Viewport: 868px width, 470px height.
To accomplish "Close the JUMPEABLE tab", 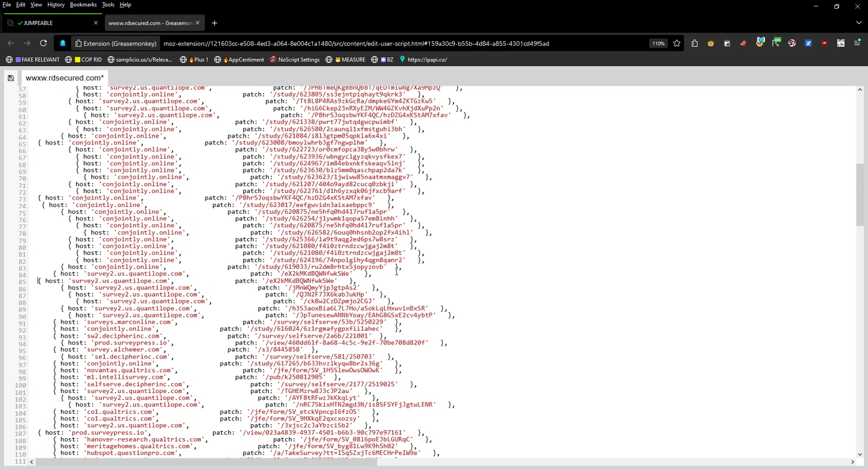I will coord(95,23).
